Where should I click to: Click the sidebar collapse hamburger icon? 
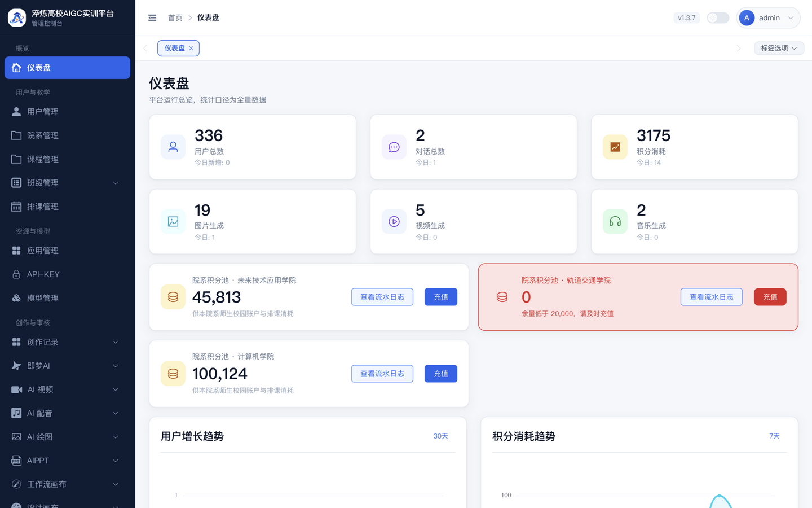coord(152,18)
